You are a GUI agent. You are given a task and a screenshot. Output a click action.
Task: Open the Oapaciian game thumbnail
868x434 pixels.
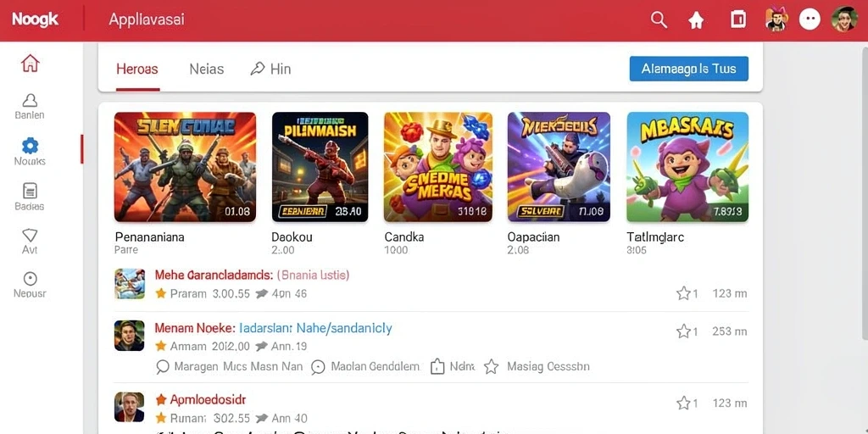click(x=559, y=167)
